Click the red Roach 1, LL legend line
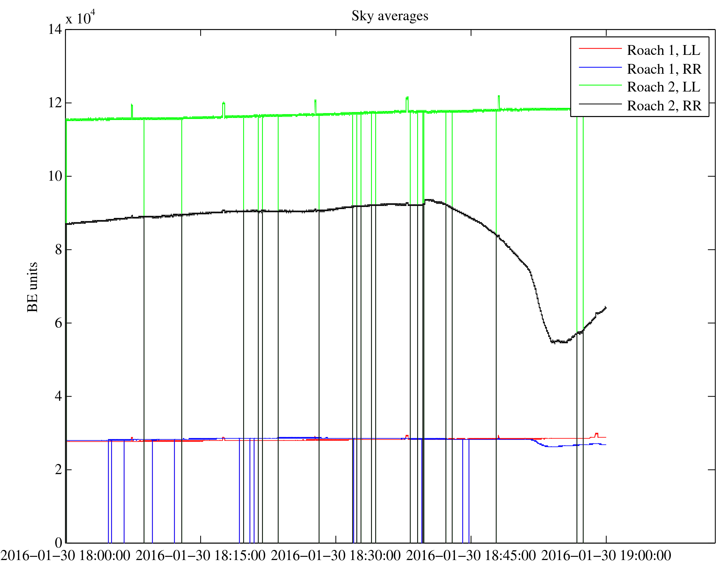The width and height of the screenshot is (725, 588). point(600,48)
